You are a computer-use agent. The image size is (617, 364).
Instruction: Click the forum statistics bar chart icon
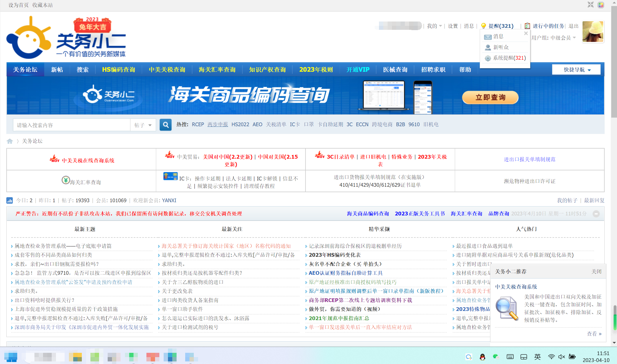(x=10, y=201)
